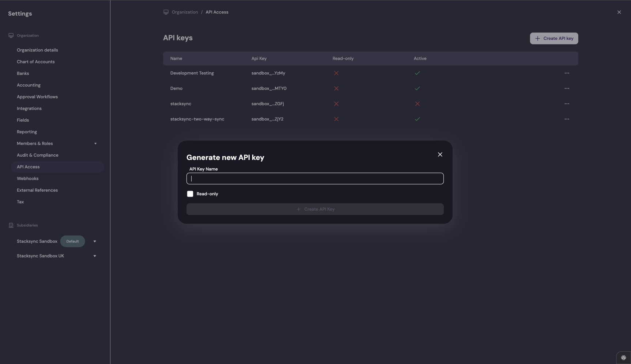This screenshot has width=631, height=364.
Task: Click the Create API key button at top
Action: coord(554,38)
